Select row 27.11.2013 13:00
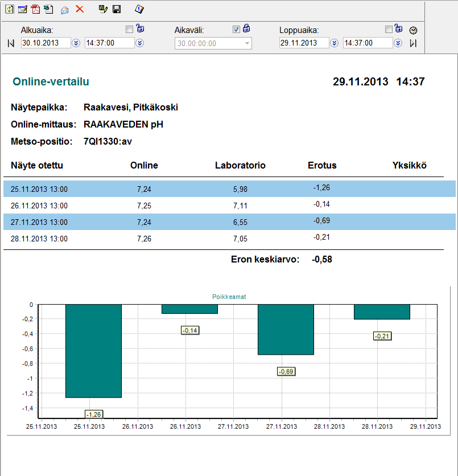Viewport: 458px width, 476px height. [229, 222]
